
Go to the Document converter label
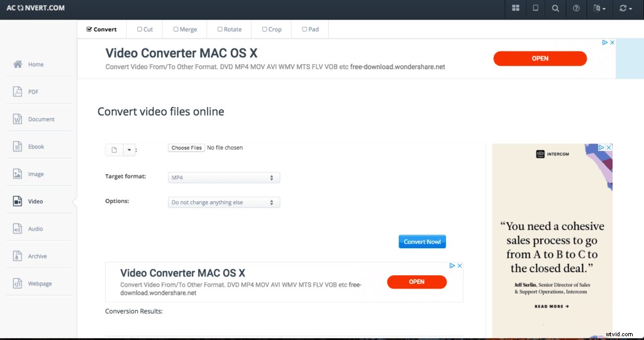coord(41,119)
